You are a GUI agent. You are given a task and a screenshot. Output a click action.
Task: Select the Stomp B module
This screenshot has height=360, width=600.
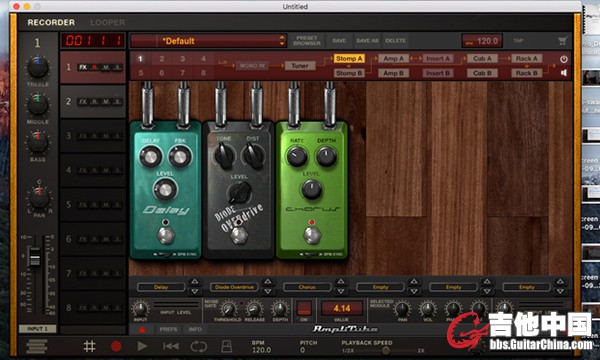(x=349, y=73)
